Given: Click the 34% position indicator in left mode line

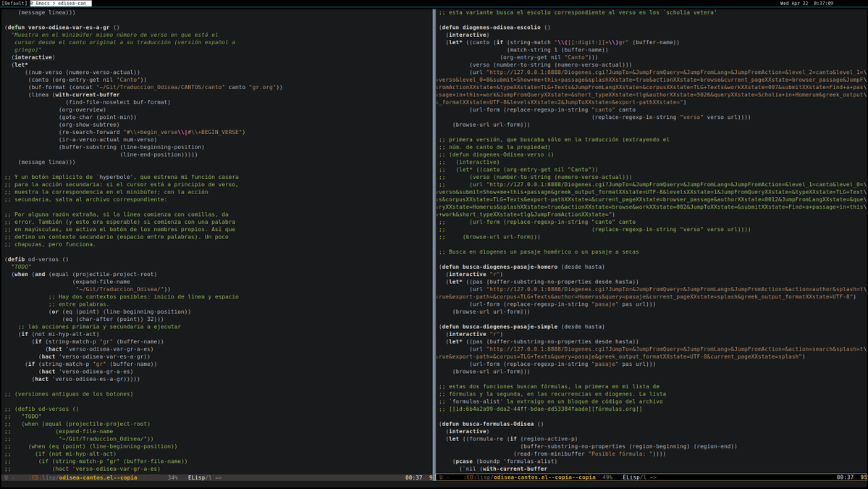Looking at the screenshot, I should tap(173, 477).
